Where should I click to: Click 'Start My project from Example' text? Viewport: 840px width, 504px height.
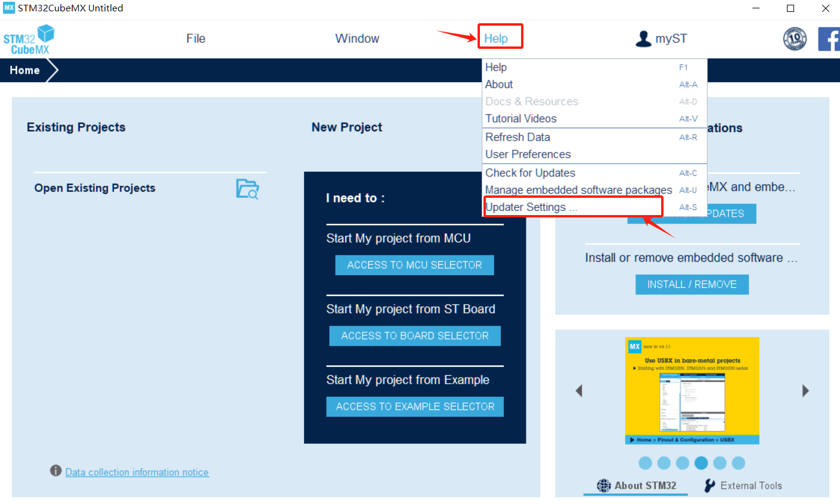click(408, 380)
